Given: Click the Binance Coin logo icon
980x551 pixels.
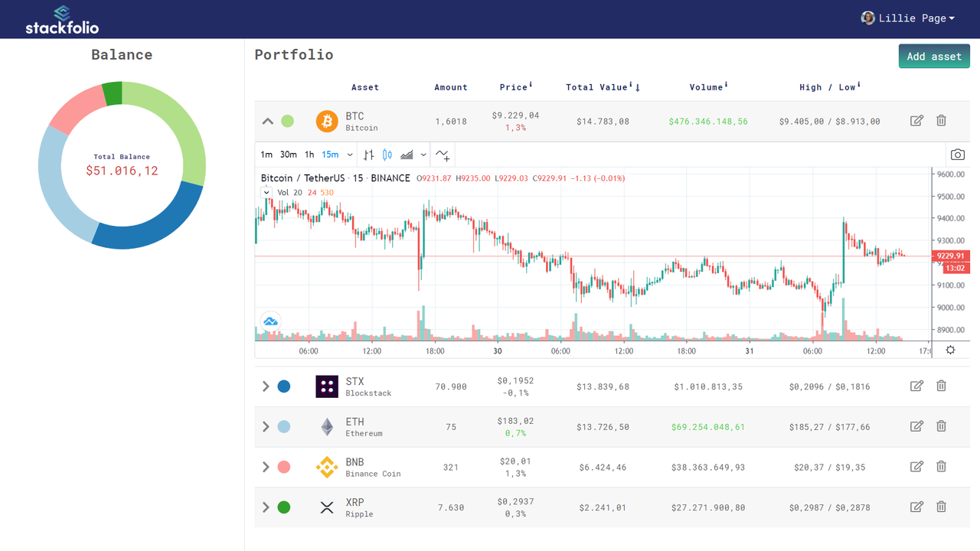Looking at the screenshot, I should 327,467.
